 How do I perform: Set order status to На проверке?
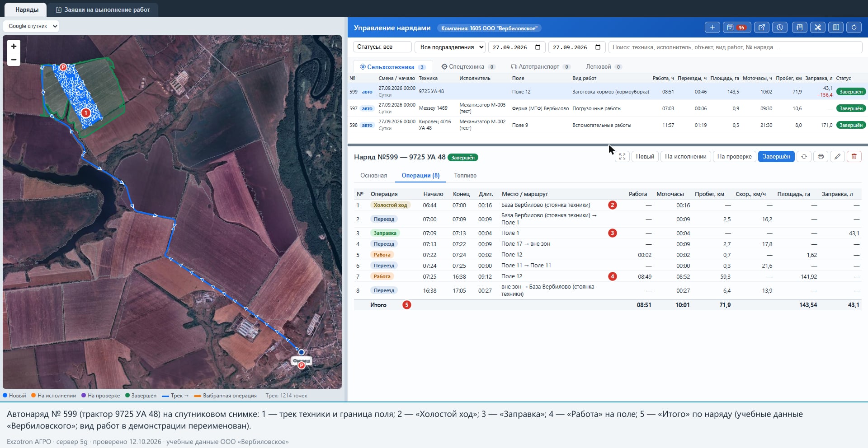coord(734,157)
